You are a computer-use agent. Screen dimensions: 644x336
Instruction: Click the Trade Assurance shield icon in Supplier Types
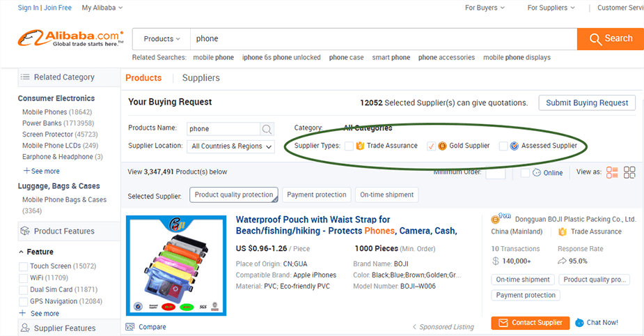coord(360,146)
